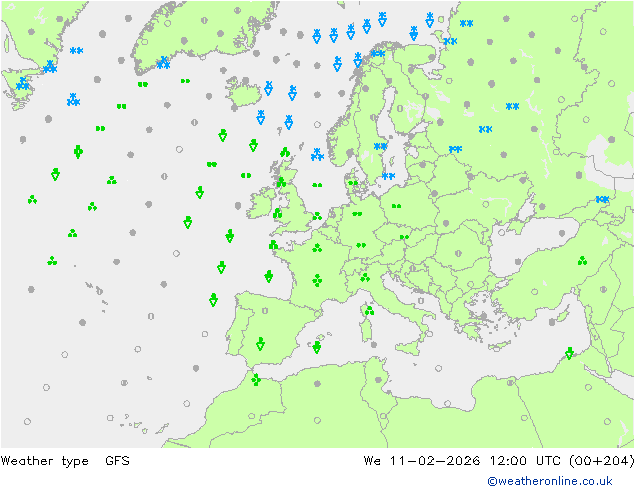Viewport: 634px width, 490px height.
Task: Click the heavy snow symbol west of southern Norway
Action: point(317,154)
